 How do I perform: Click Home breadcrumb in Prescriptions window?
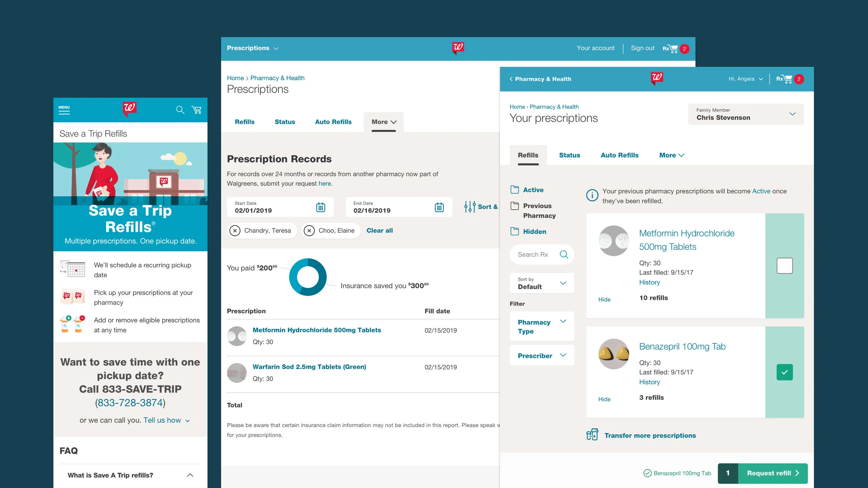235,78
